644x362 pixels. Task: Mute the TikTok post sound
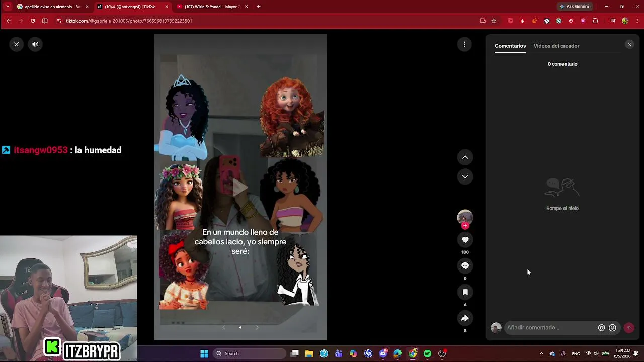click(x=35, y=44)
